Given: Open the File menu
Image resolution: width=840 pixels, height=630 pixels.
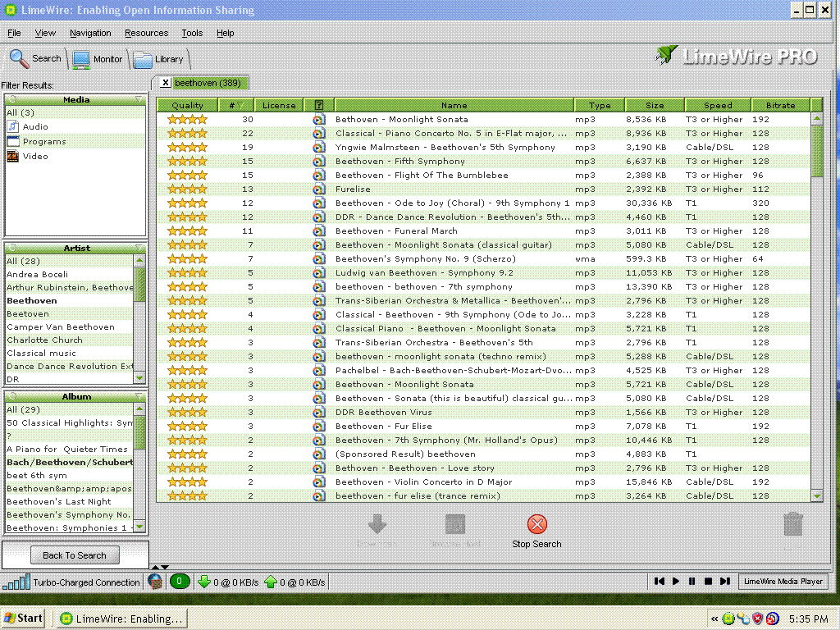Looking at the screenshot, I should [14, 33].
